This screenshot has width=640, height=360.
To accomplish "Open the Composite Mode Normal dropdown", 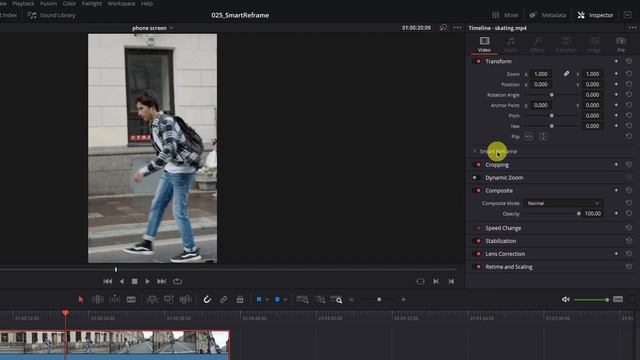I will 563,203.
